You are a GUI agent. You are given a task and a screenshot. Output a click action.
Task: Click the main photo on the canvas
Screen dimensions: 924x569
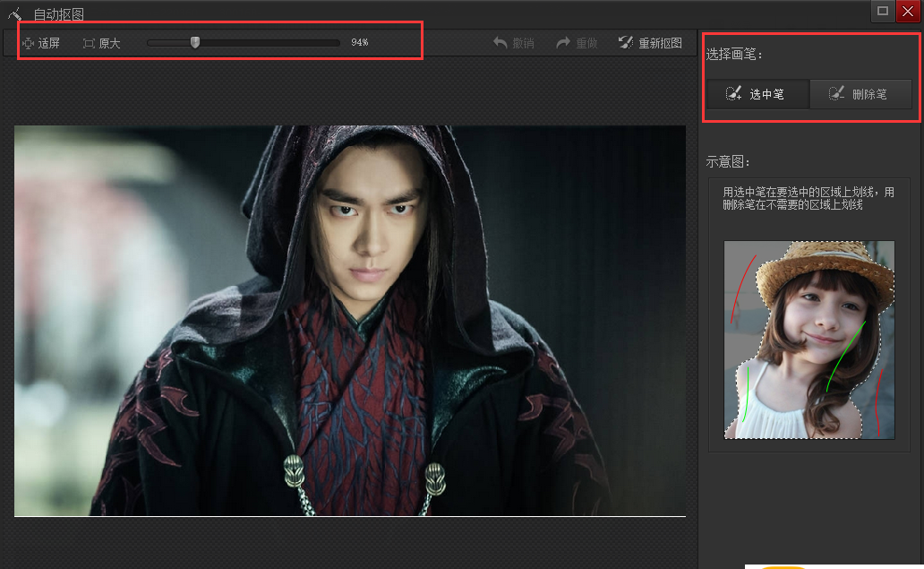coord(350,321)
